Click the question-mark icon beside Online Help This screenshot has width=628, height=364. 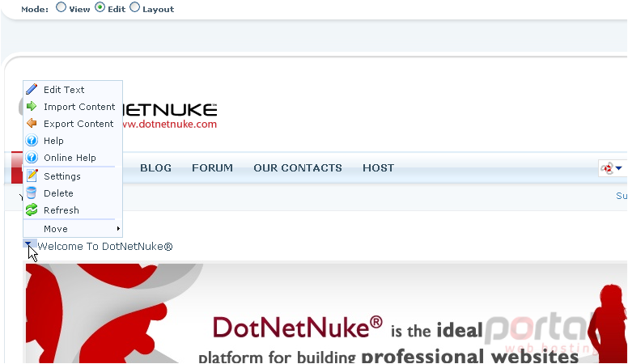coord(32,158)
